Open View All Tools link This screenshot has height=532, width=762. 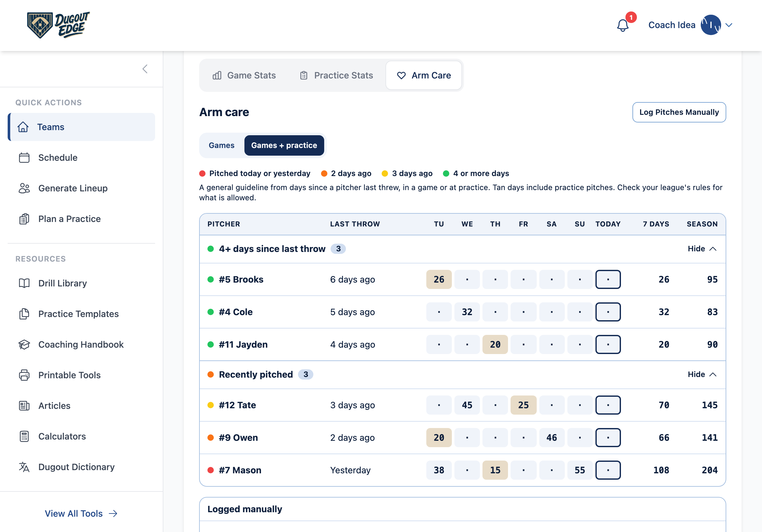81,514
